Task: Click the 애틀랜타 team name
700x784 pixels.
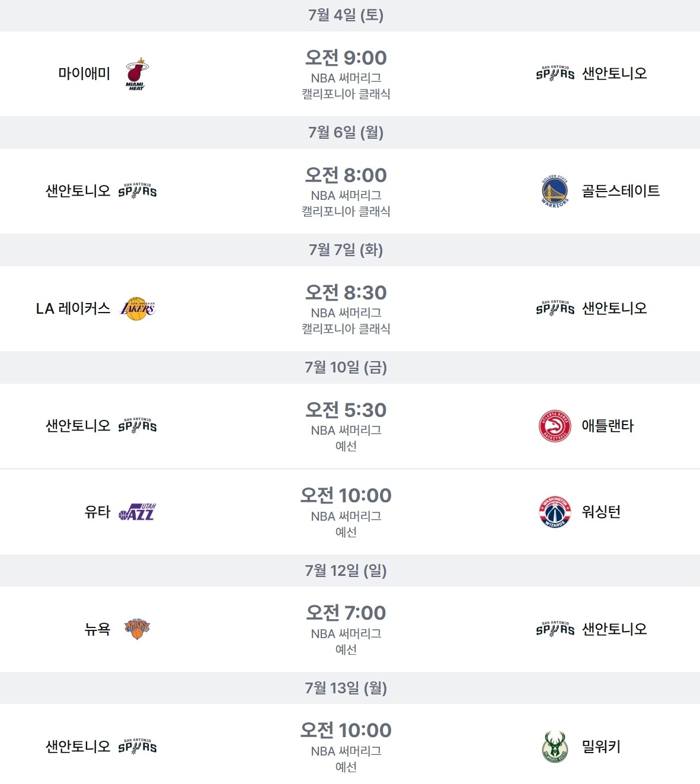Action: [x=608, y=426]
